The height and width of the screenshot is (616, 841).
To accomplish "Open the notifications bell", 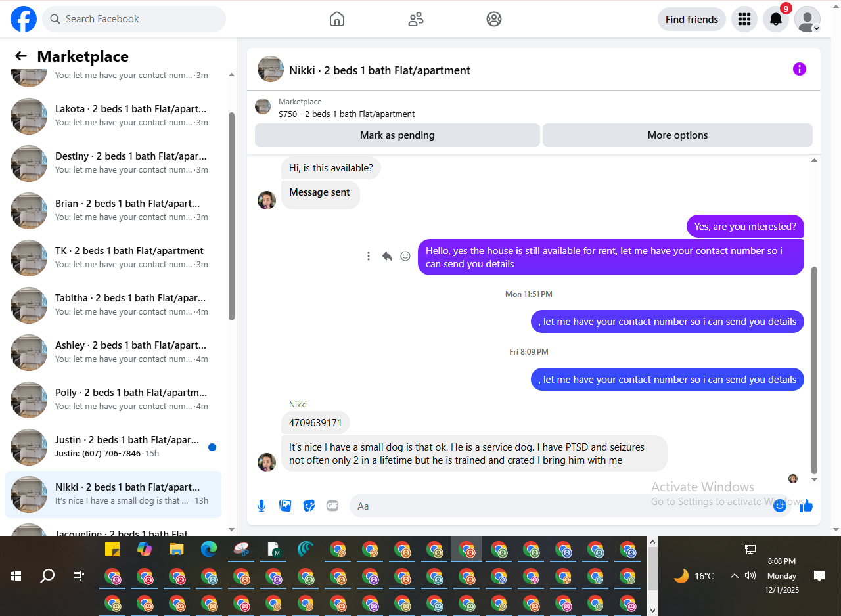I will click(x=776, y=19).
